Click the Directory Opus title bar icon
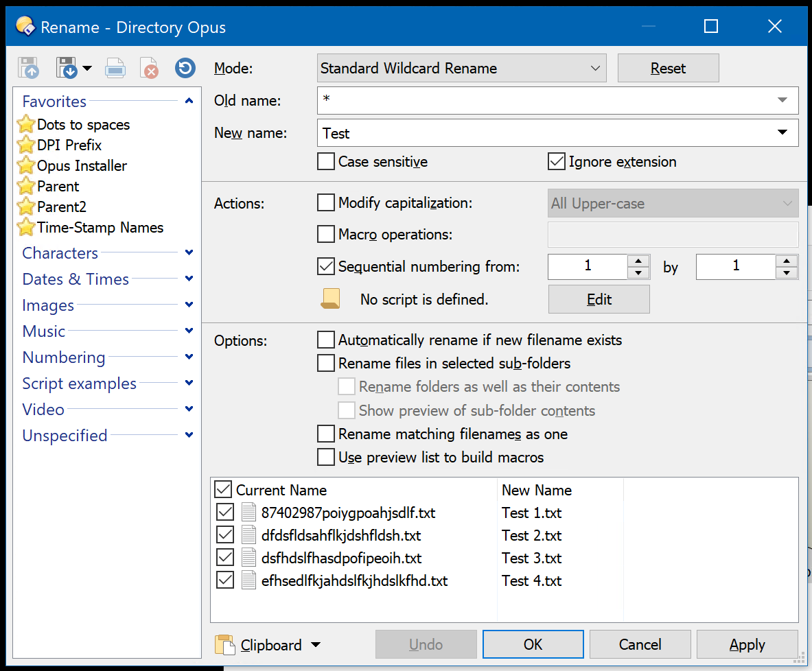The width and height of the screenshot is (812, 671). (25, 26)
